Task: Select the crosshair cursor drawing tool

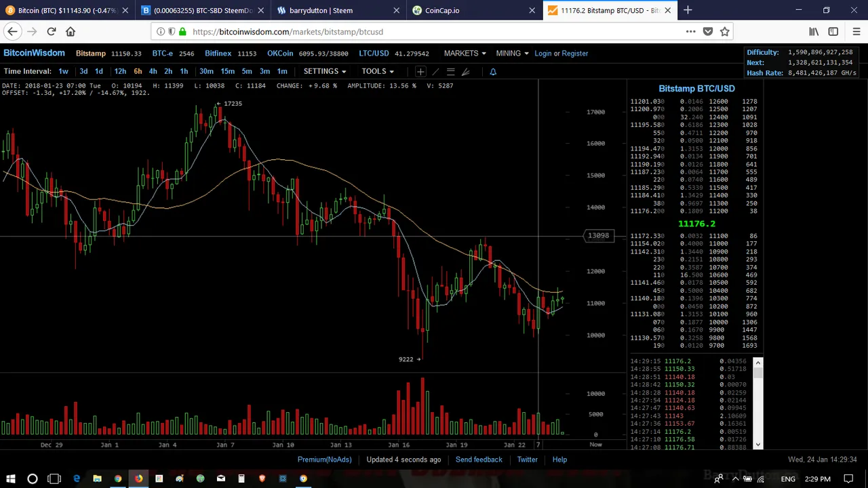Action: click(x=420, y=71)
